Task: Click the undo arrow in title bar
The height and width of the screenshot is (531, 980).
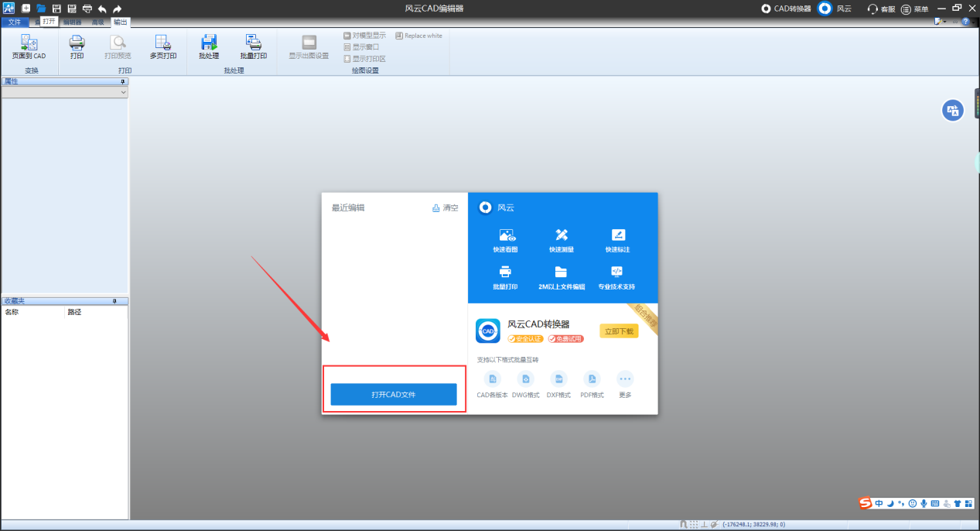Action: tap(102, 9)
